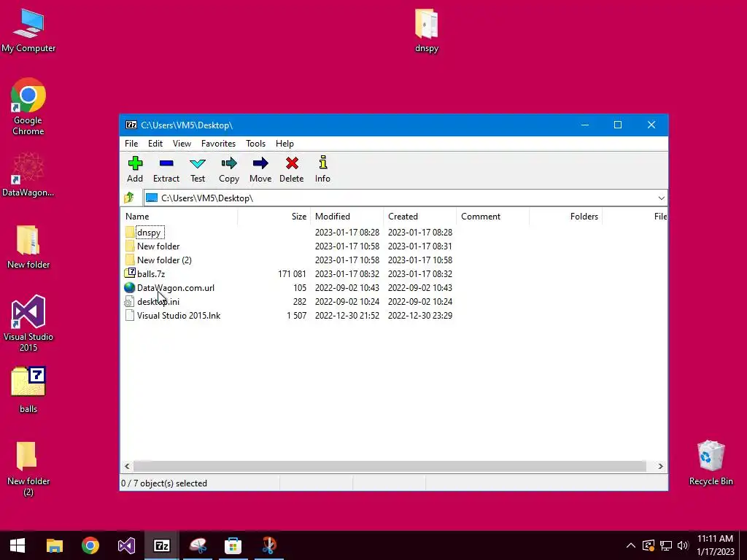Select the Visual Studio 2015.lnk file icon
747x560 pixels.
click(129, 315)
